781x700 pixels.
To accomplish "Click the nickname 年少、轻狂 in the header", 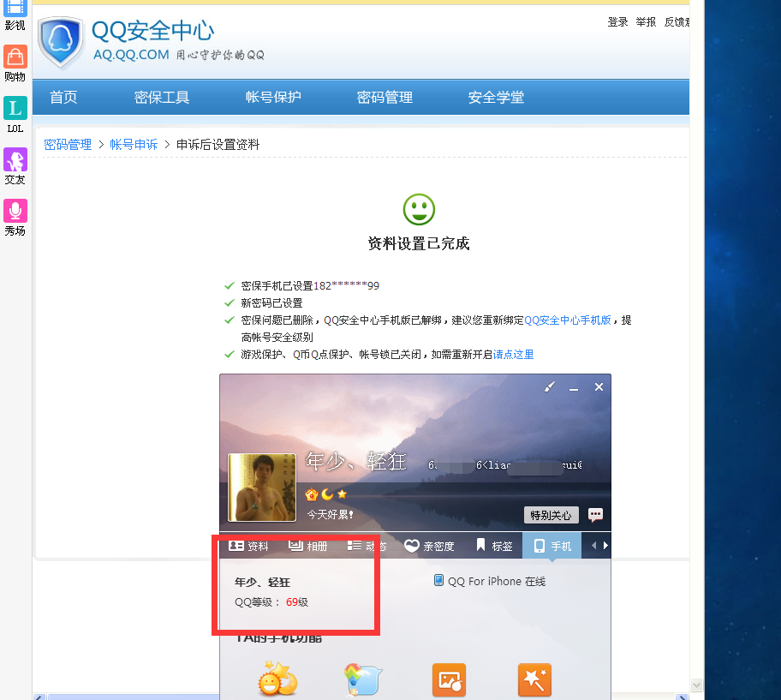I will [356, 462].
